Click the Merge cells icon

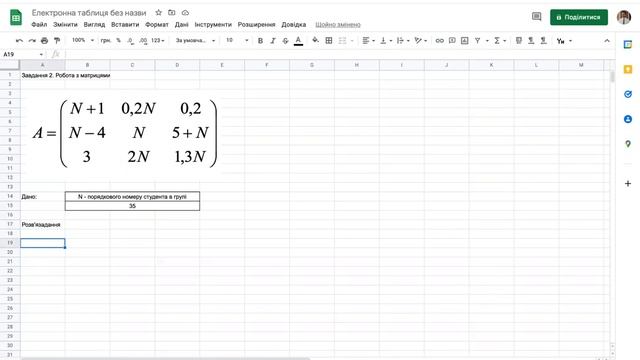(342, 40)
